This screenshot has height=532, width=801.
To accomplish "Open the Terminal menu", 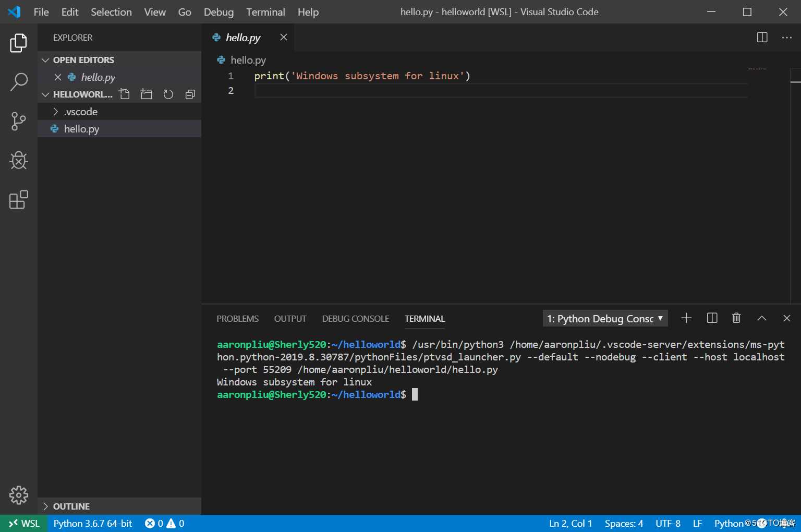I will [x=265, y=12].
